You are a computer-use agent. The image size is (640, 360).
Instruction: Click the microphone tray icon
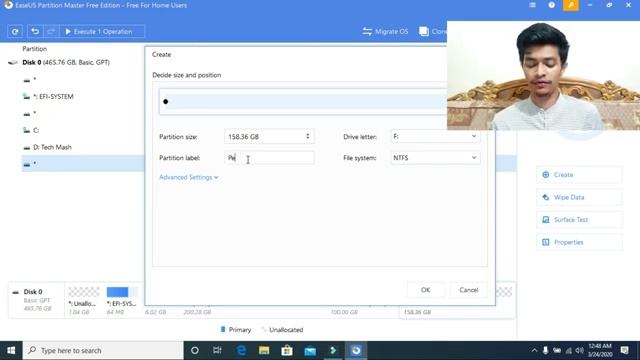pyautogui.click(x=545, y=351)
